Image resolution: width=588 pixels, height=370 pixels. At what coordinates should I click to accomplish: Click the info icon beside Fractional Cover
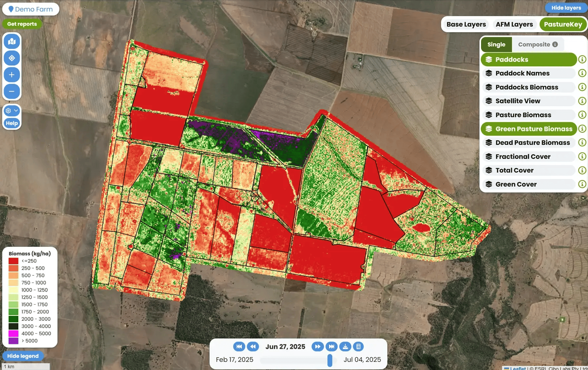pos(582,157)
